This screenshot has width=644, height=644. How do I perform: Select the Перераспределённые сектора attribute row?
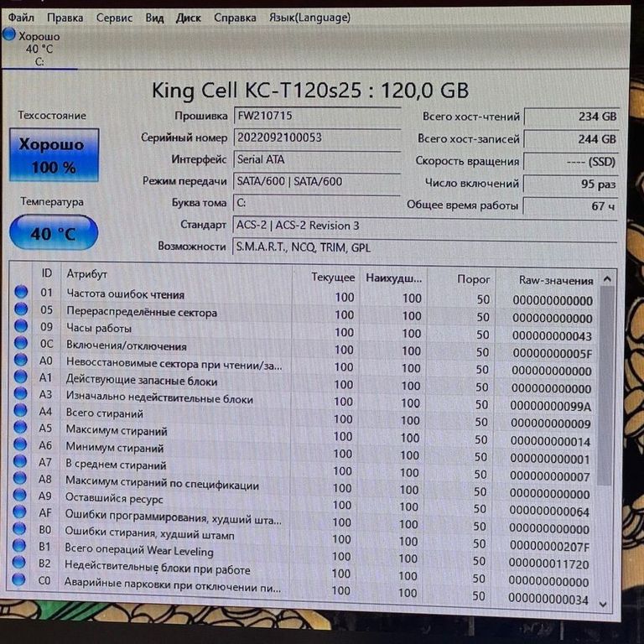[x=304, y=314]
